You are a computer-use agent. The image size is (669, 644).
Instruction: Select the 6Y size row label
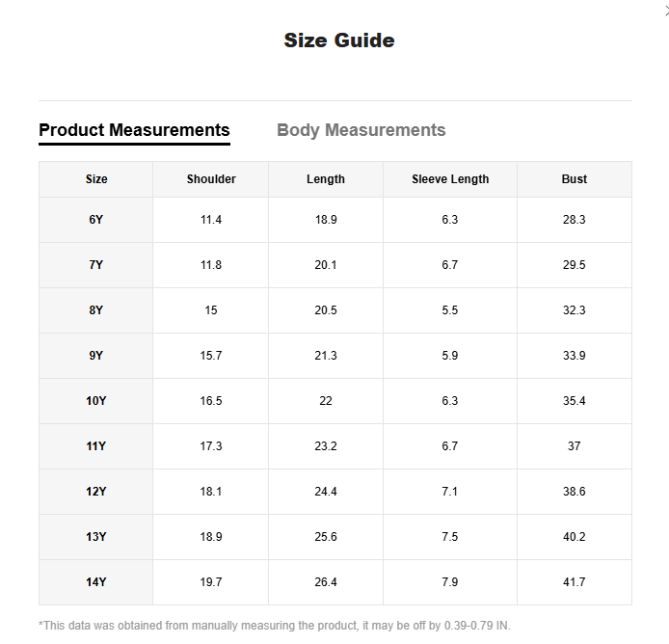point(96,220)
